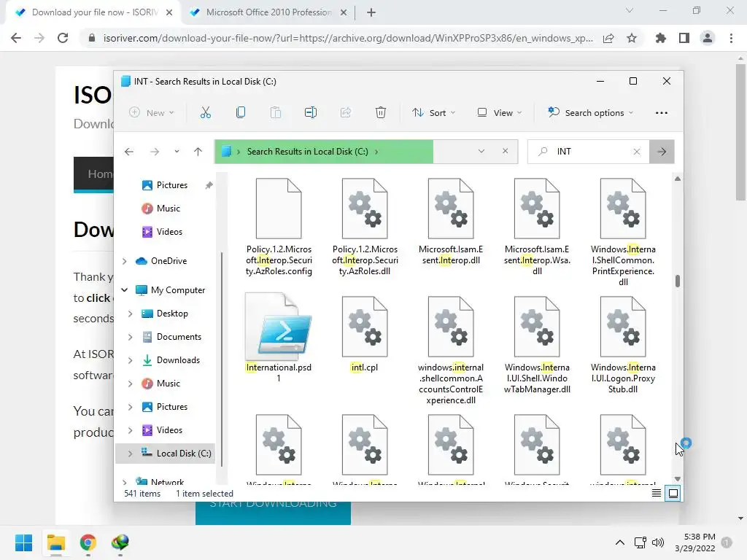
Task: Switch to details view in the status bar
Action: 656,494
